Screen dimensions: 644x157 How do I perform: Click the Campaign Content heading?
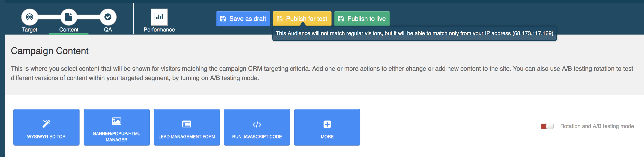(50, 51)
